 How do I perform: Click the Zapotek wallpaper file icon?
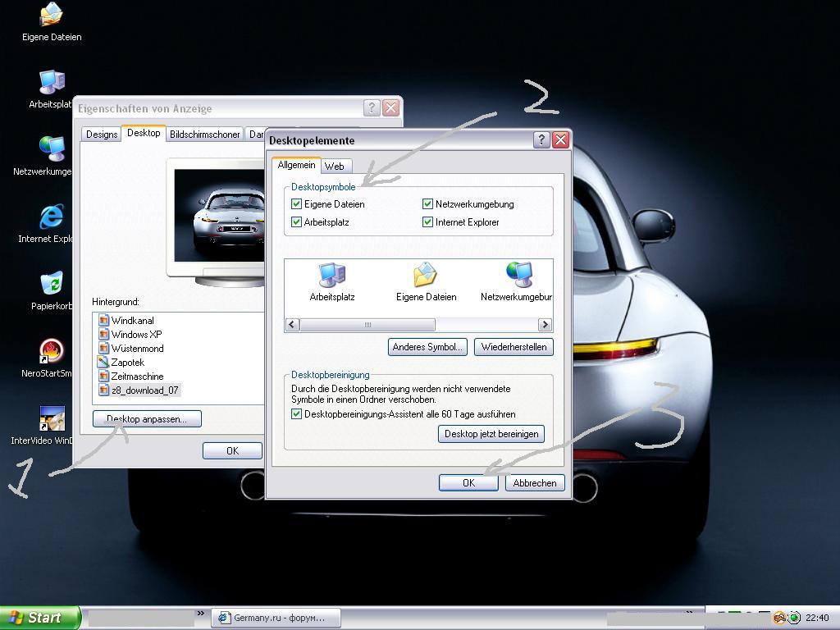(103, 362)
